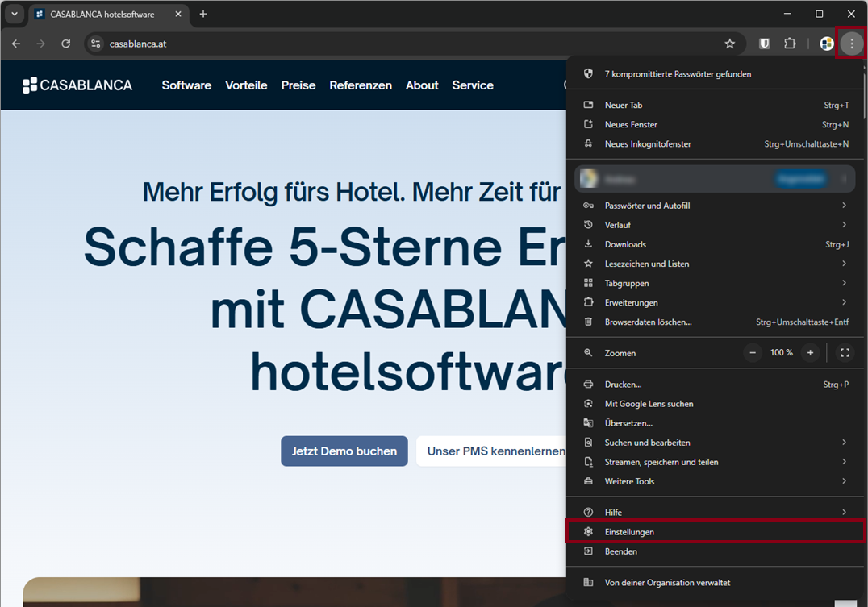
Task: Click the bookmark star icon in address bar
Action: coord(729,44)
